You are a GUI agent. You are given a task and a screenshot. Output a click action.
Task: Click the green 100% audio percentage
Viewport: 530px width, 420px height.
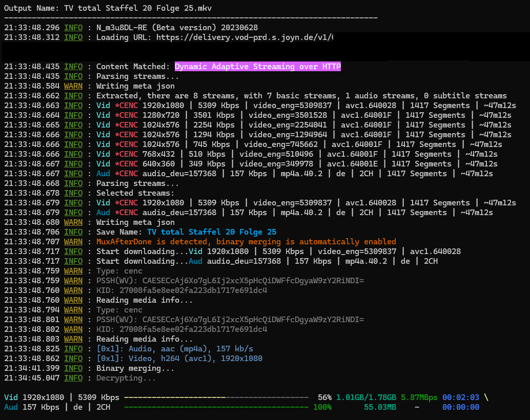point(322,407)
